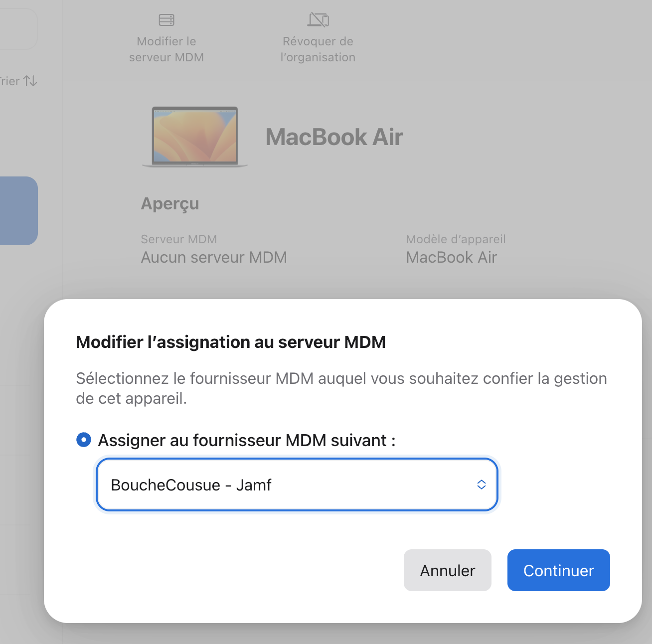
Task: Click the Annuler button
Action: click(x=448, y=570)
